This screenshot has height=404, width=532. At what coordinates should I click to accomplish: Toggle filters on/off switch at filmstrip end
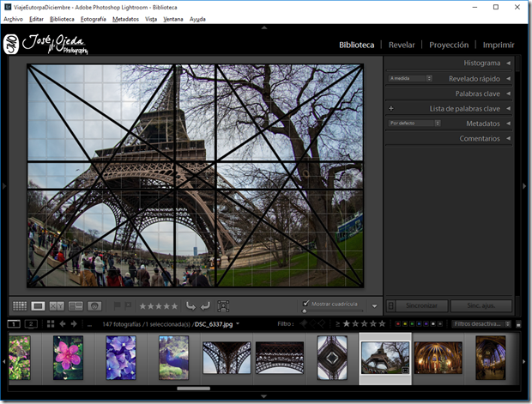(518, 324)
